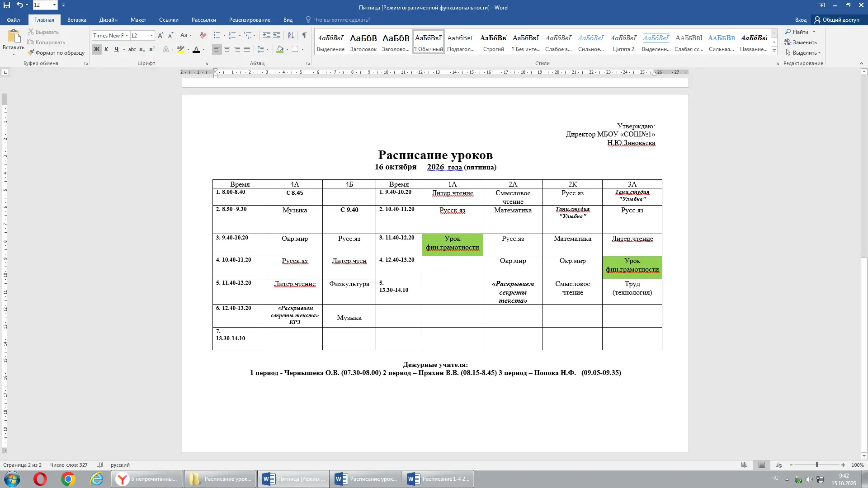868x488 pixels.
Task: Click the Вход (Sign in) link
Action: point(801,20)
